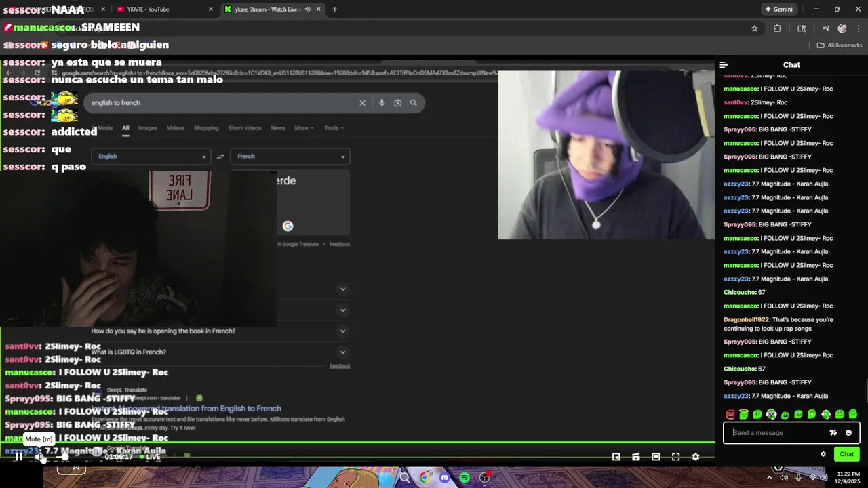This screenshot has height=488, width=868.
Task: Open Discord from the taskbar
Action: coord(444,478)
